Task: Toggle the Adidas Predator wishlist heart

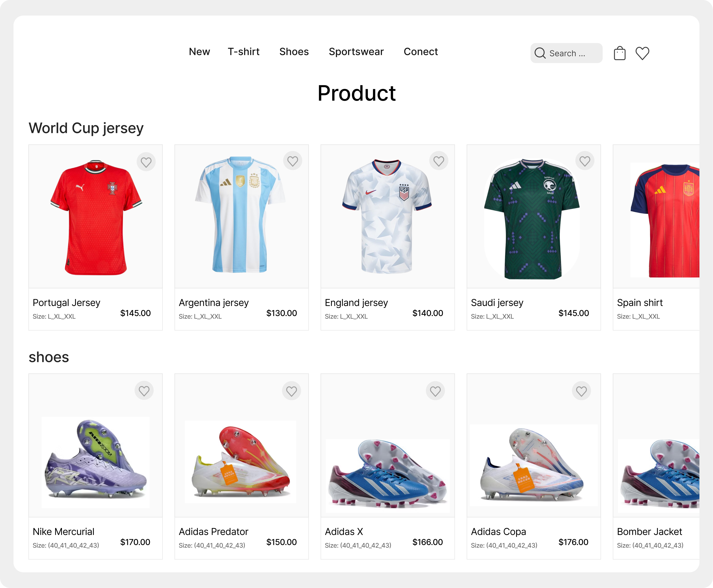Action: point(291,391)
